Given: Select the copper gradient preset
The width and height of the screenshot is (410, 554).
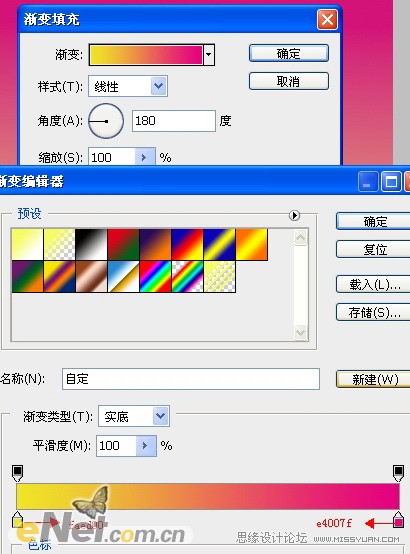Looking at the screenshot, I should point(91,277).
